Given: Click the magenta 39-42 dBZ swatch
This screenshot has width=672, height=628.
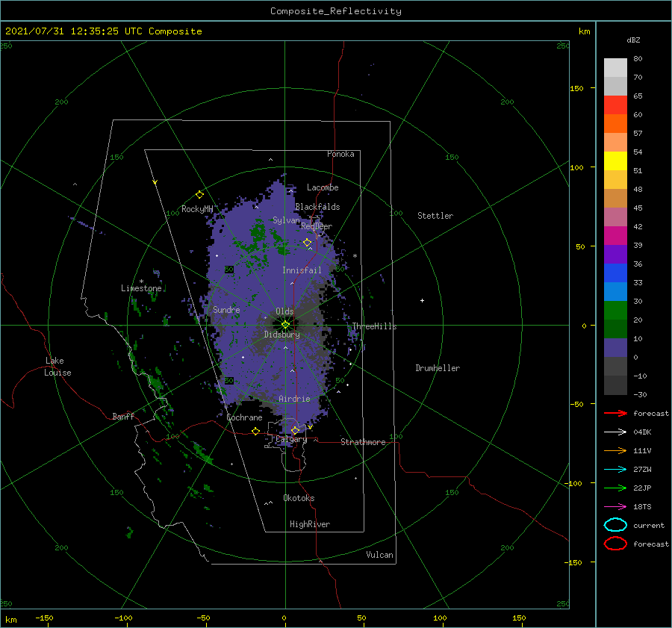Looking at the screenshot, I should click(615, 236).
